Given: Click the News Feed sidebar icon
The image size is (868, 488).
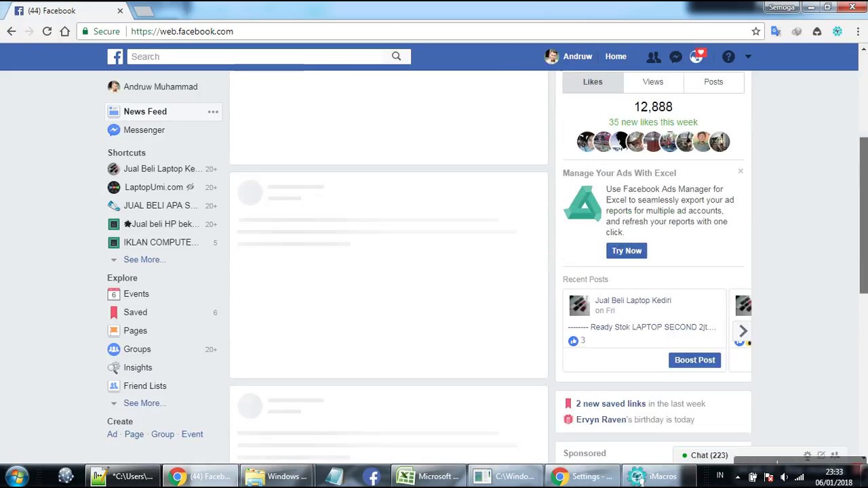Looking at the screenshot, I should point(114,111).
